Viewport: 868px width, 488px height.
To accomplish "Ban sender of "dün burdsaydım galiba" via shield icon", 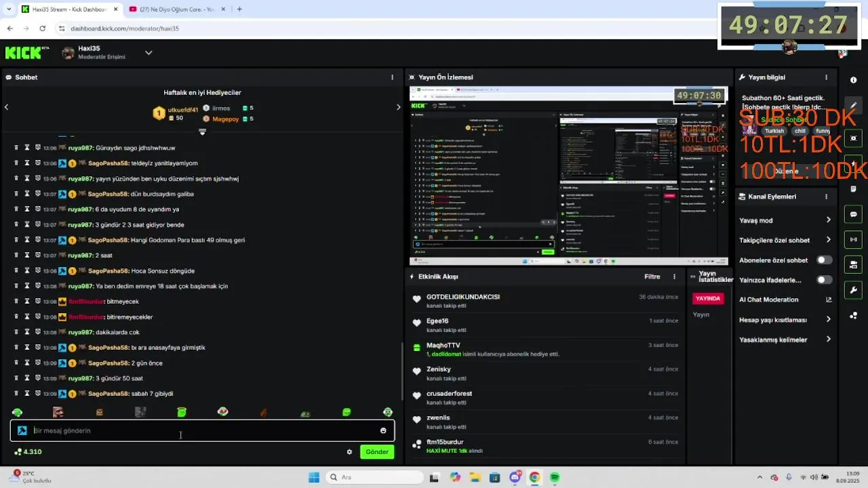I will click(x=38, y=194).
